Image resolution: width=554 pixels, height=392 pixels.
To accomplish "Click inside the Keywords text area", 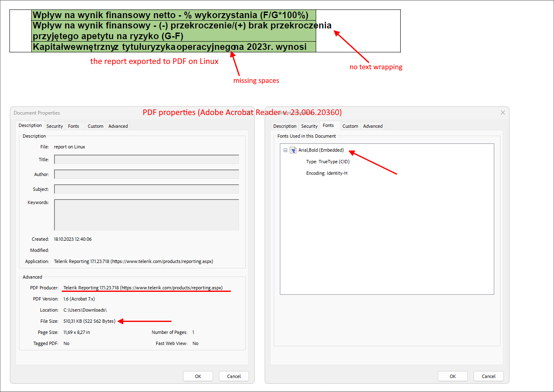I will [146, 215].
